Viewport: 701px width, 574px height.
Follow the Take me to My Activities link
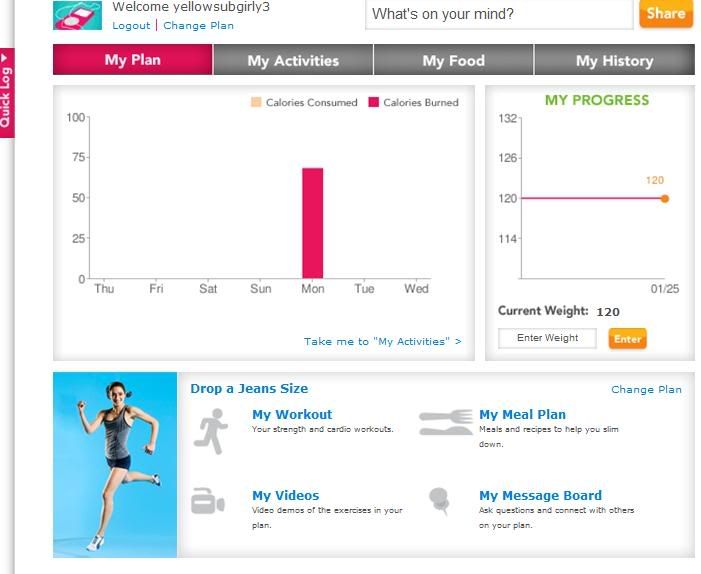click(382, 341)
